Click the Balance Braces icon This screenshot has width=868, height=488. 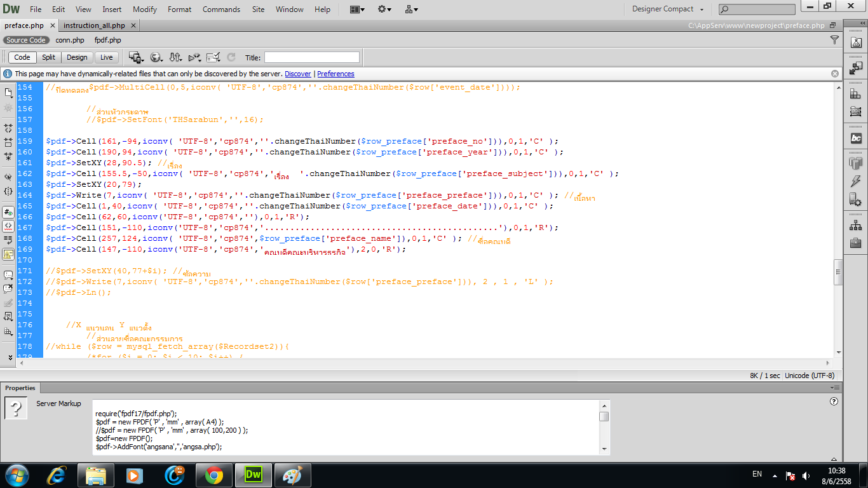[8, 191]
